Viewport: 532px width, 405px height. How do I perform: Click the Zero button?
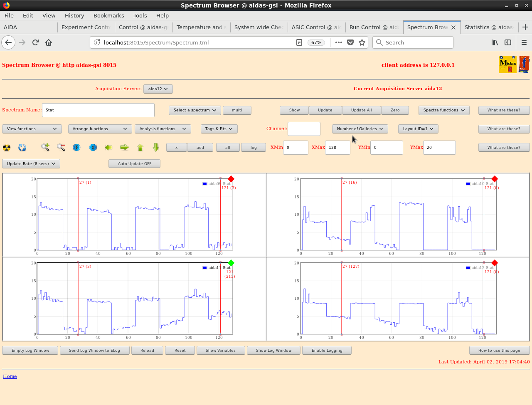[x=395, y=110]
